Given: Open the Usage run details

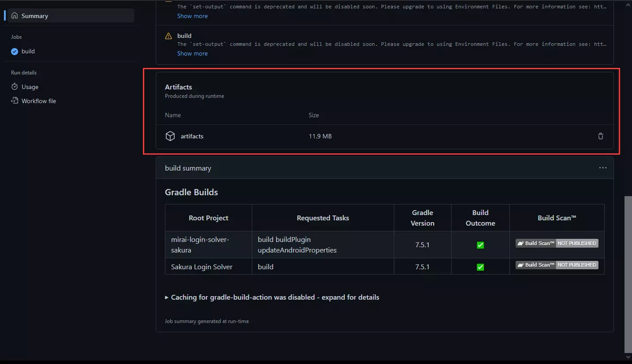Looking at the screenshot, I should pyautogui.click(x=30, y=87).
